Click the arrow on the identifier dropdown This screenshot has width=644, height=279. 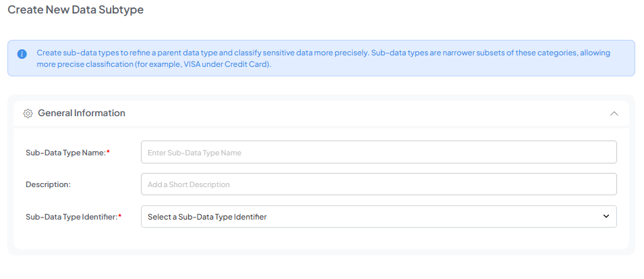point(606,217)
